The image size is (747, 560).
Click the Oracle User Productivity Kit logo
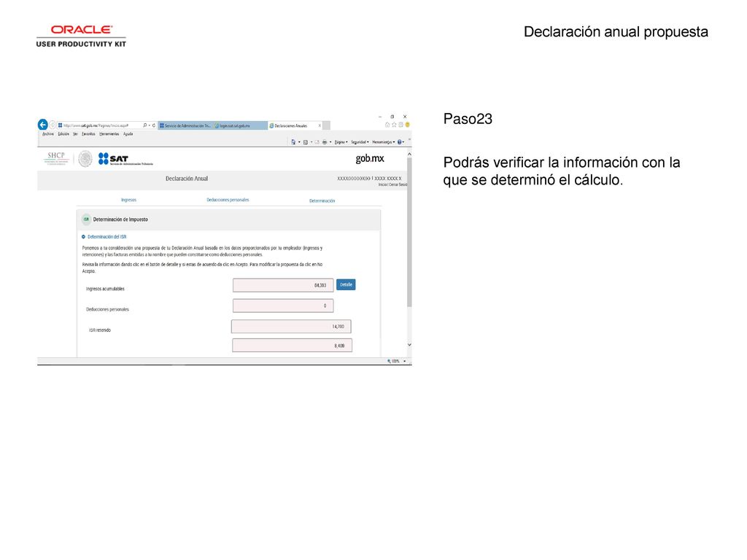tap(81, 36)
